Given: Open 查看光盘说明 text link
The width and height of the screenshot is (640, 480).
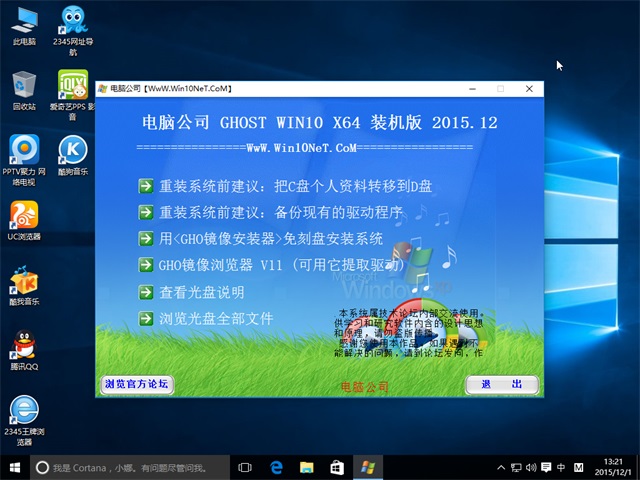Looking at the screenshot, I should coord(202,292).
